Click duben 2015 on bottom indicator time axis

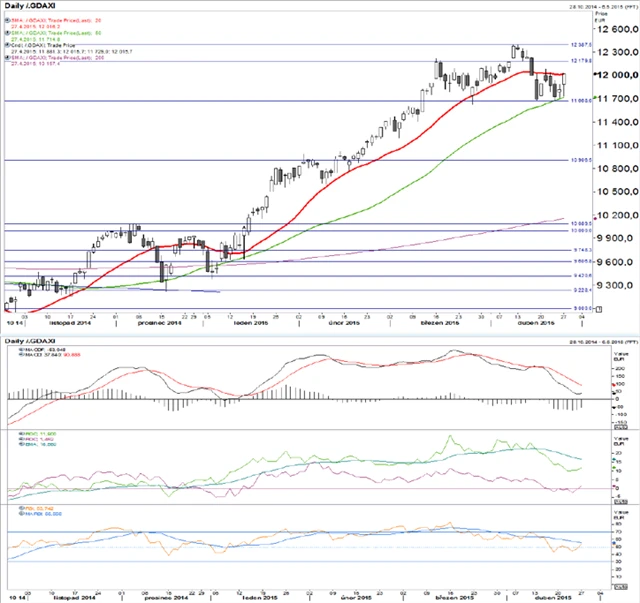point(553,598)
